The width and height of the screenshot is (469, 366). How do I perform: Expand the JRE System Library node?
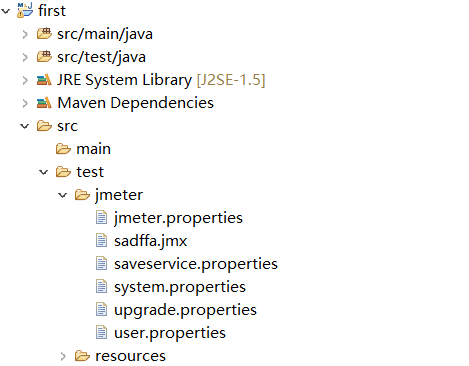(x=25, y=80)
